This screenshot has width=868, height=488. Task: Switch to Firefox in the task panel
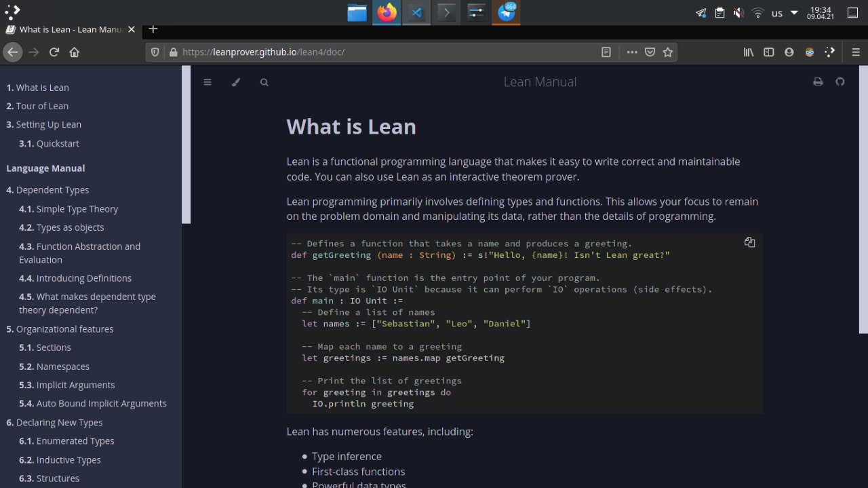(x=387, y=12)
